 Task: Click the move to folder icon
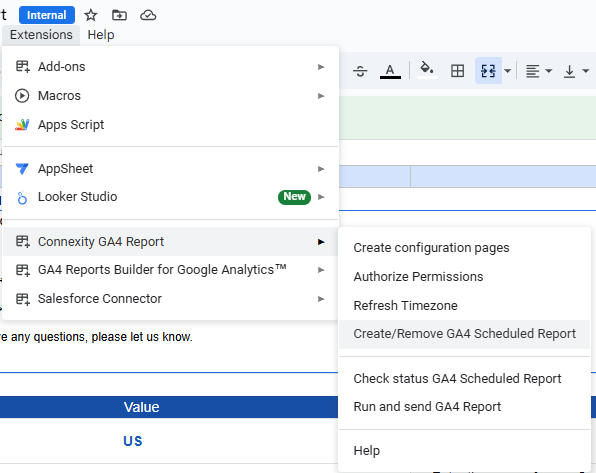pos(119,15)
